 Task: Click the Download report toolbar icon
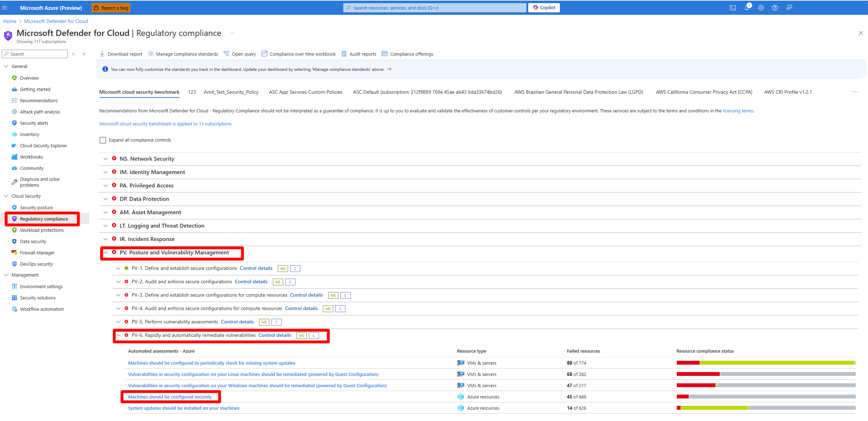point(102,54)
